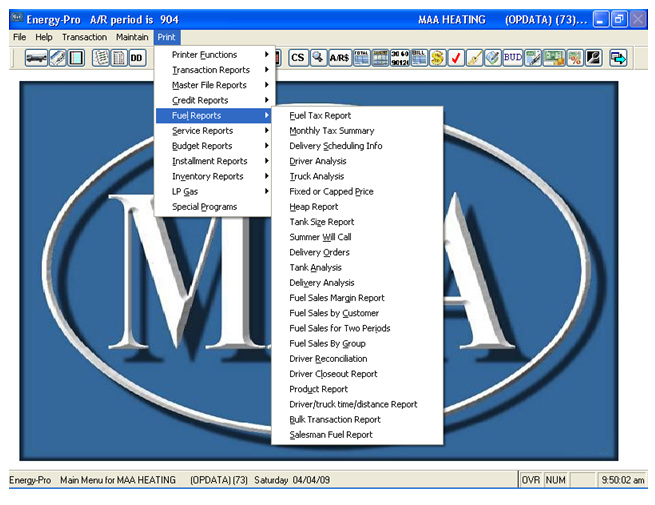The image size is (655, 505).
Task: Close the open Print menu
Action: [167, 37]
